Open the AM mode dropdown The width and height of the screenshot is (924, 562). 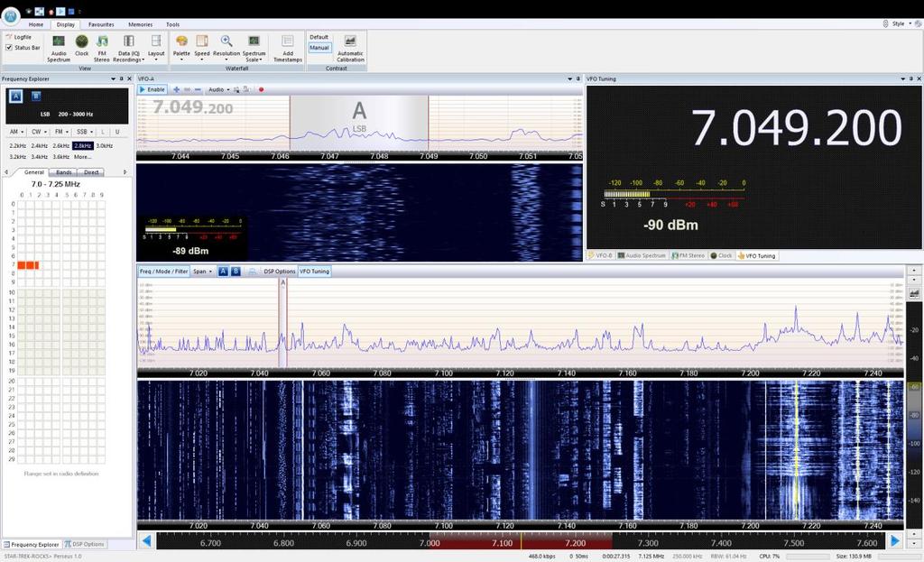[16, 132]
